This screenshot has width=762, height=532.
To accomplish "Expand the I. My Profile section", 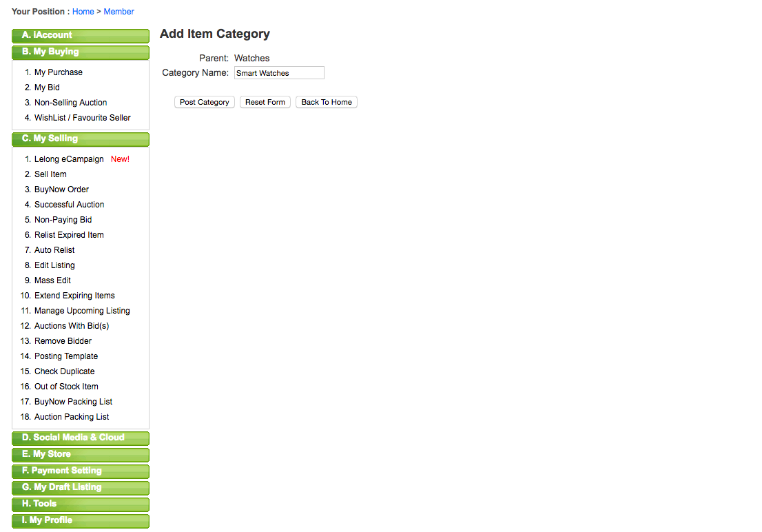I will [x=81, y=520].
